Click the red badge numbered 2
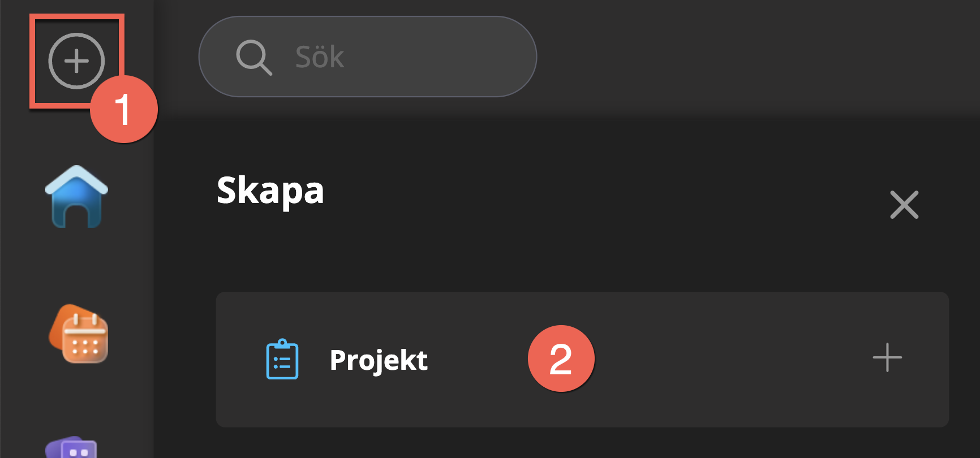 [561, 358]
